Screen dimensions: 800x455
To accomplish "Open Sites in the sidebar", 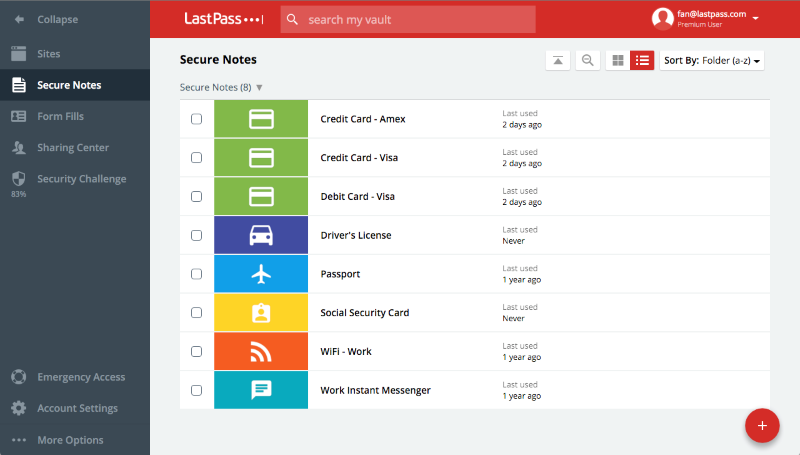I will 48,54.
